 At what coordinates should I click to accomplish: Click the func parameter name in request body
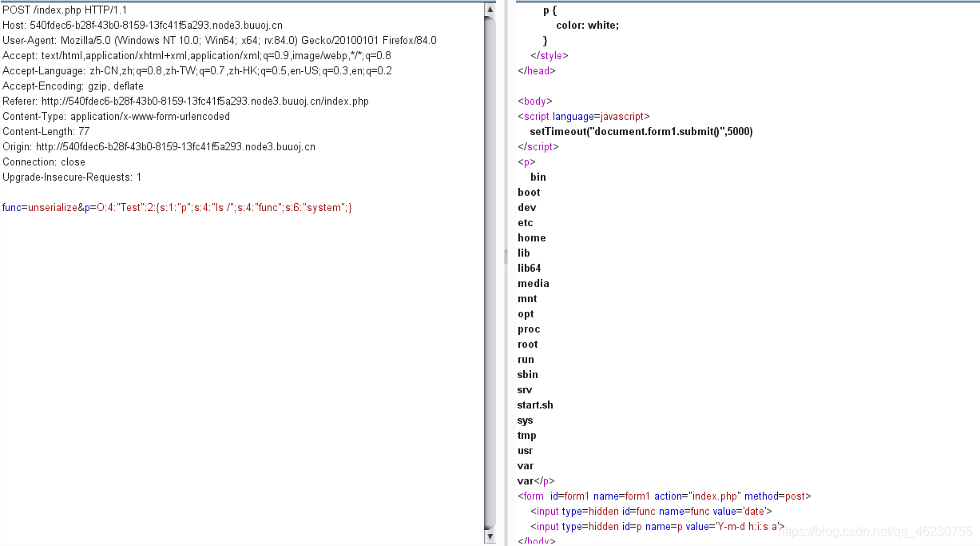[12, 207]
